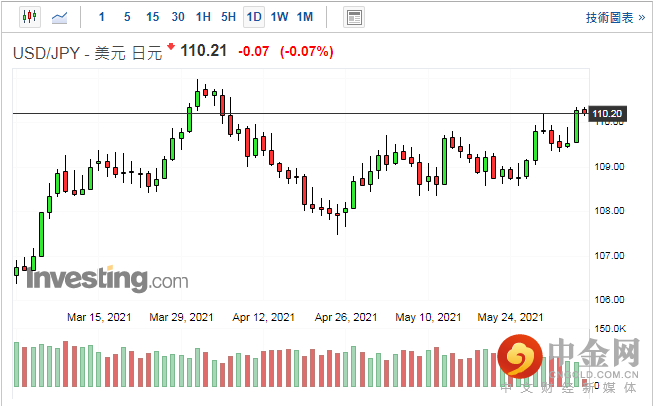Select the 15 minute timeframe
The width and height of the screenshot is (654, 406).
click(x=152, y=17)
